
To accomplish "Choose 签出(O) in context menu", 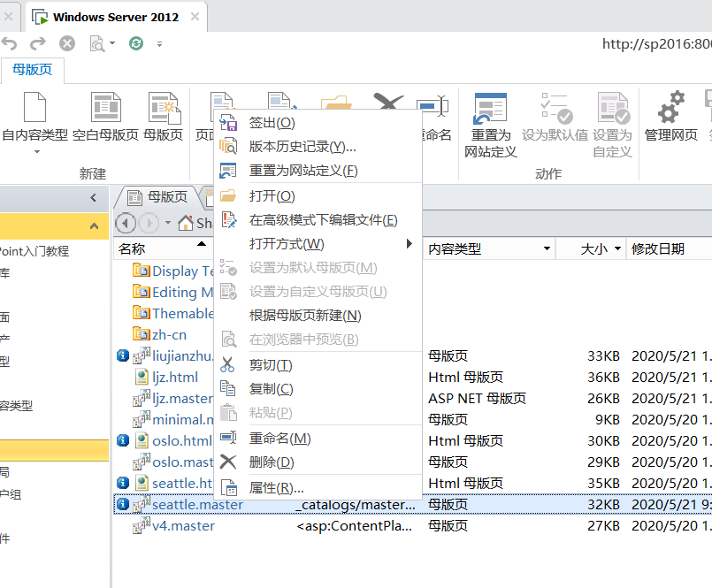I will pyautogui.click(x=318, y=123).
